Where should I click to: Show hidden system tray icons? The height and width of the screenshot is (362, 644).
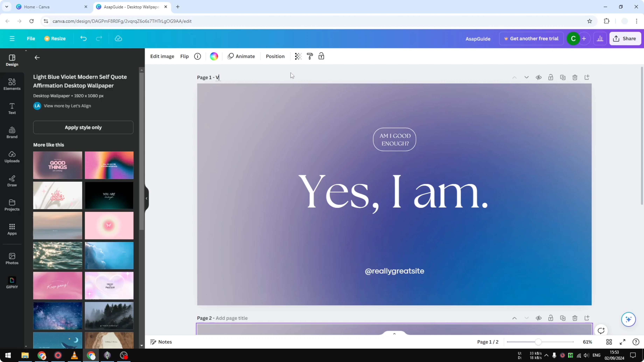click(x=547, y=355)
